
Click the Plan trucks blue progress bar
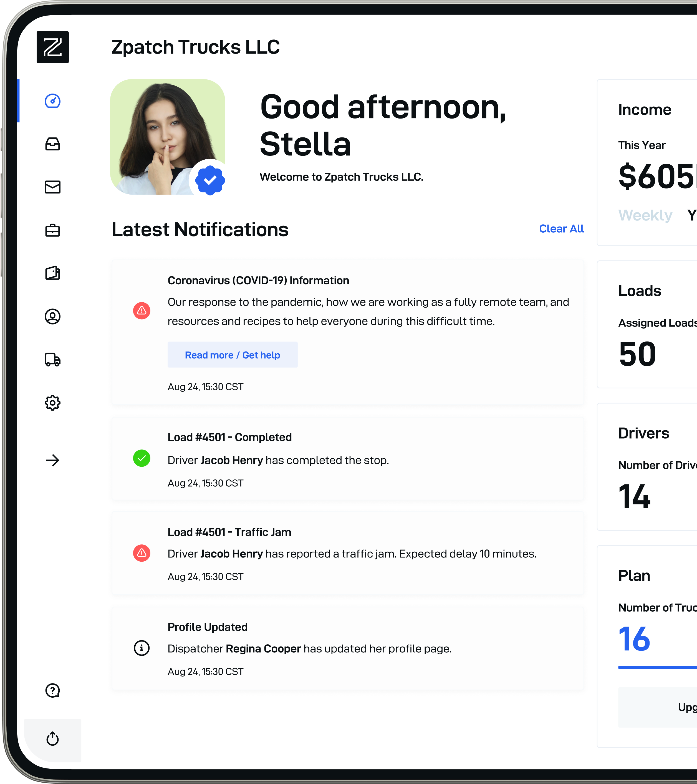coord(657,668)
